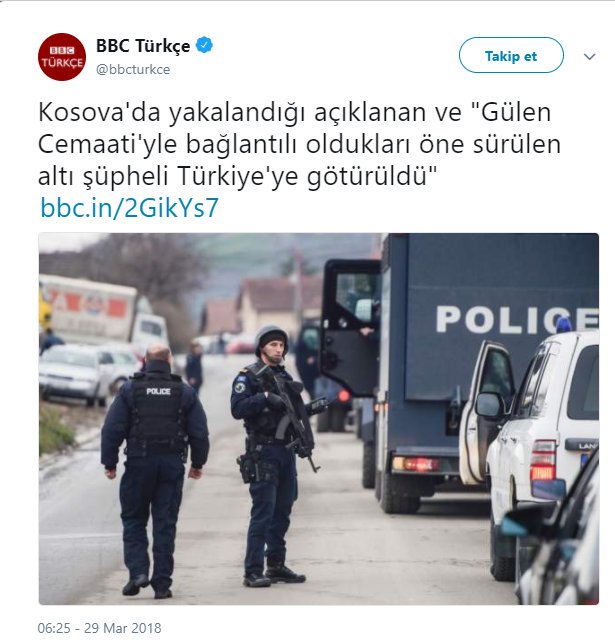Screen dimensions: 615x640
Task: Open the tweet photo of police
Action: (x=319, y=418)
